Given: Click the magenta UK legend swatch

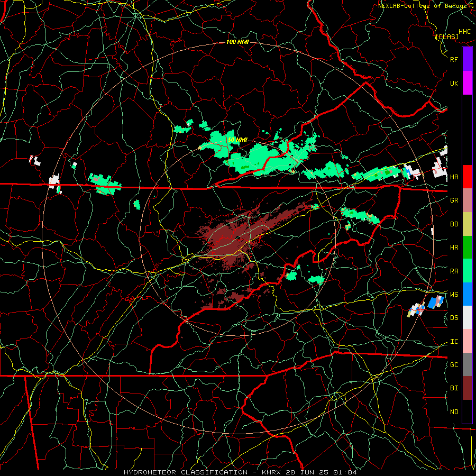Looking at the screenshot, I should click(467, 83).
